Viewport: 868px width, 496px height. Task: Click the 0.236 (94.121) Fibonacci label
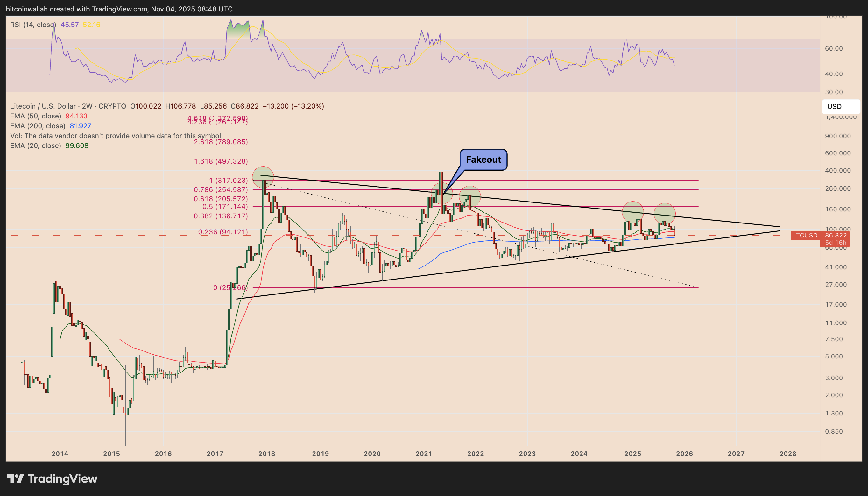[x=223, y=232]
